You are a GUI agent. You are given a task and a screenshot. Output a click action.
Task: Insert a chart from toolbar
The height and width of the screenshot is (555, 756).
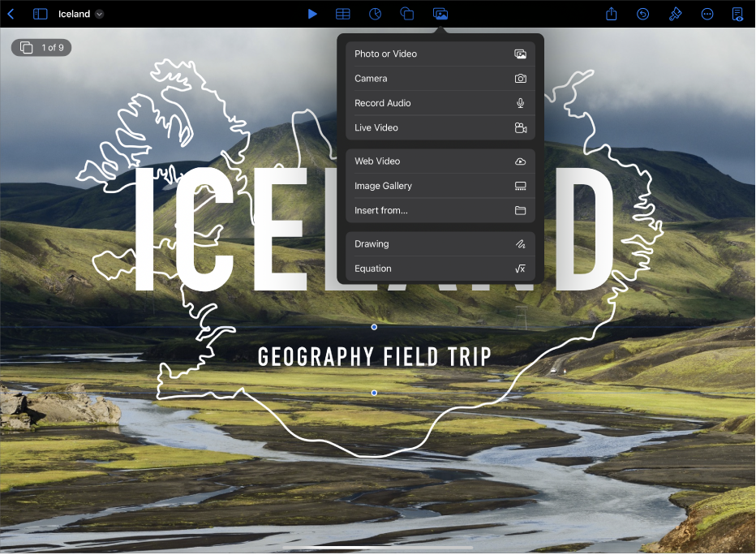click(375, 14)
